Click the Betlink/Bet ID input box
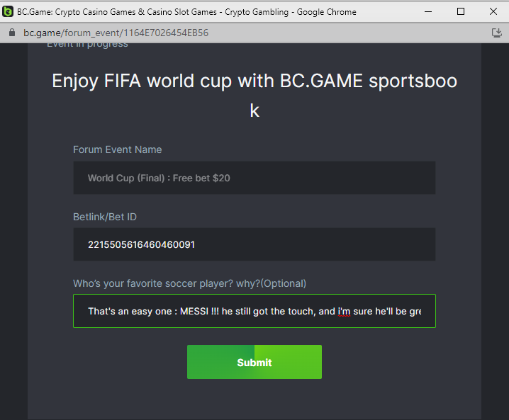The width and height of the screenshot is (509, 420). point(254,244)
